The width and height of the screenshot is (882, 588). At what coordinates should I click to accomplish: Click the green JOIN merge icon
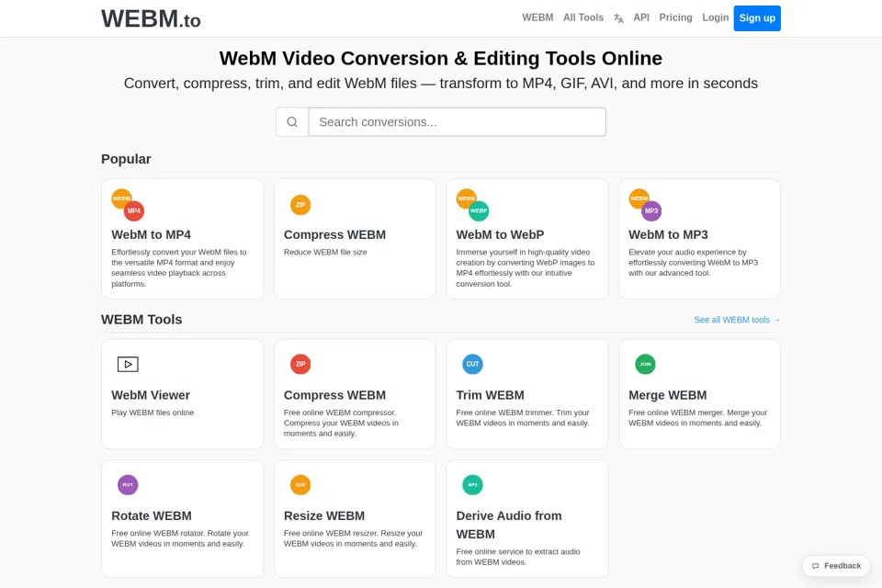click(x=645, y=364)
